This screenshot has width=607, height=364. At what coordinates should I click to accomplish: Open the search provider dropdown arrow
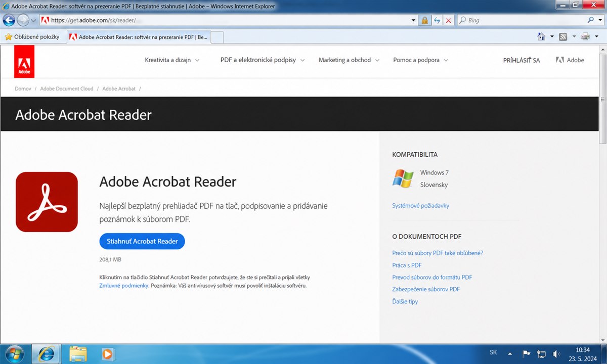tap(599, 20)
